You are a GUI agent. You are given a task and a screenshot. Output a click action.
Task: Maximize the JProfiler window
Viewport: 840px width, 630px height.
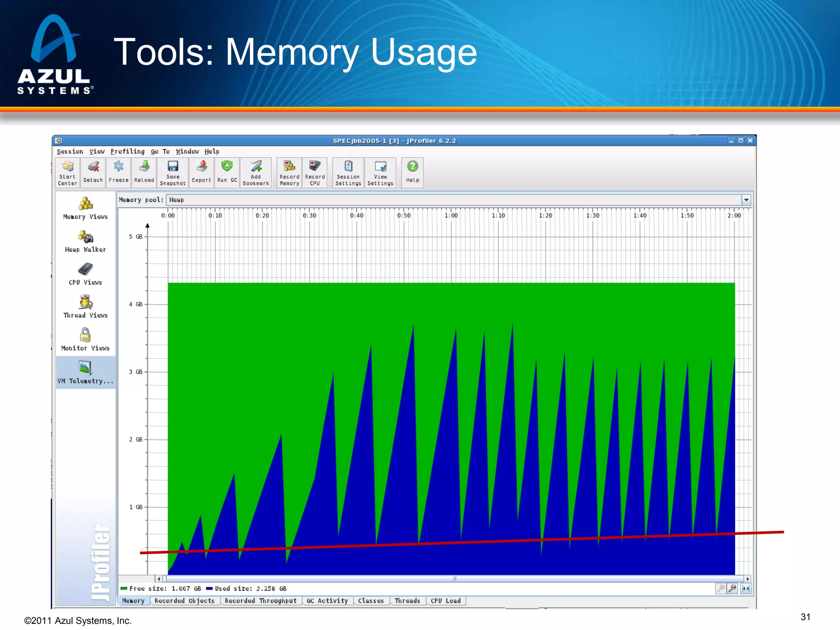click(741, 141)
